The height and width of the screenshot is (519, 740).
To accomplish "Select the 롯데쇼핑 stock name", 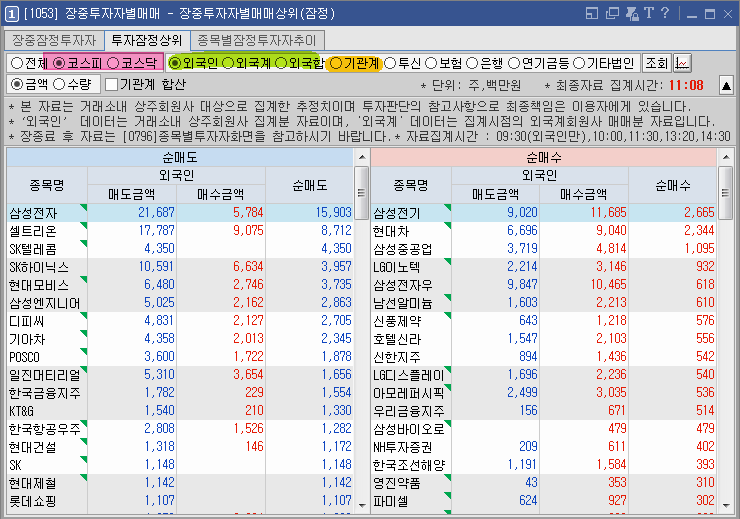I will coord(33,502).
